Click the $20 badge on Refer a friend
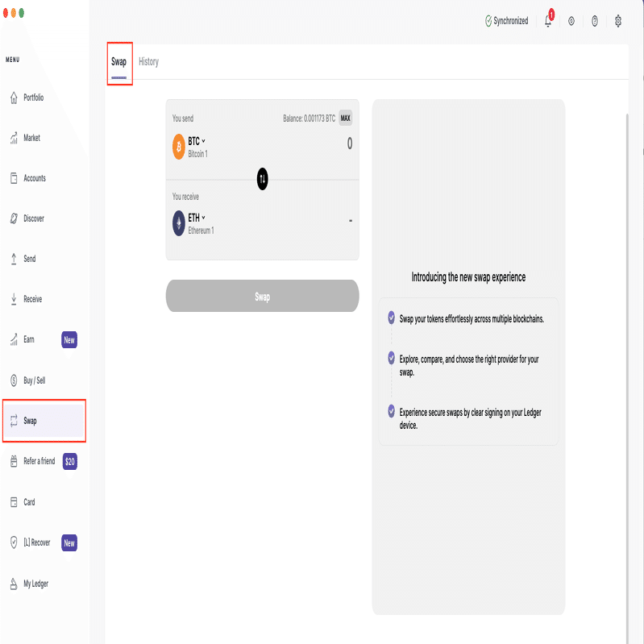Image resolution: width=644 pixels, height=644 pixels. coord(70,462)
